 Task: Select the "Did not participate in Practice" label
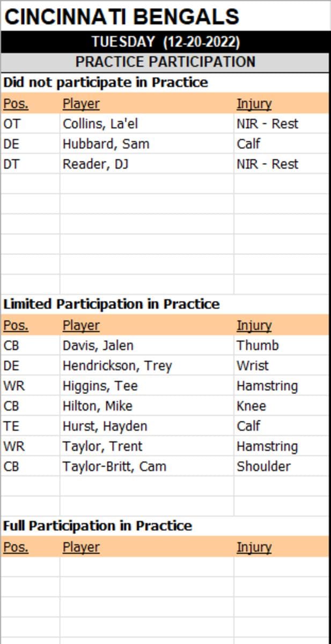(x=106, y=83)
